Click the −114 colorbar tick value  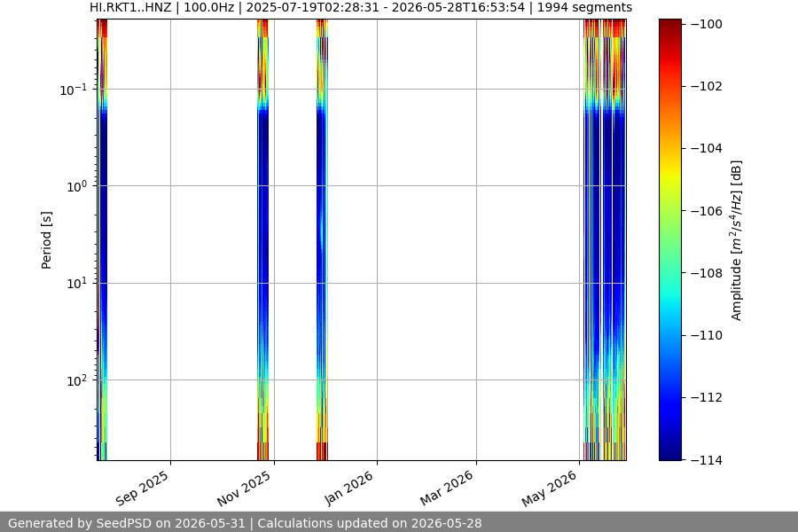(707, 460)
